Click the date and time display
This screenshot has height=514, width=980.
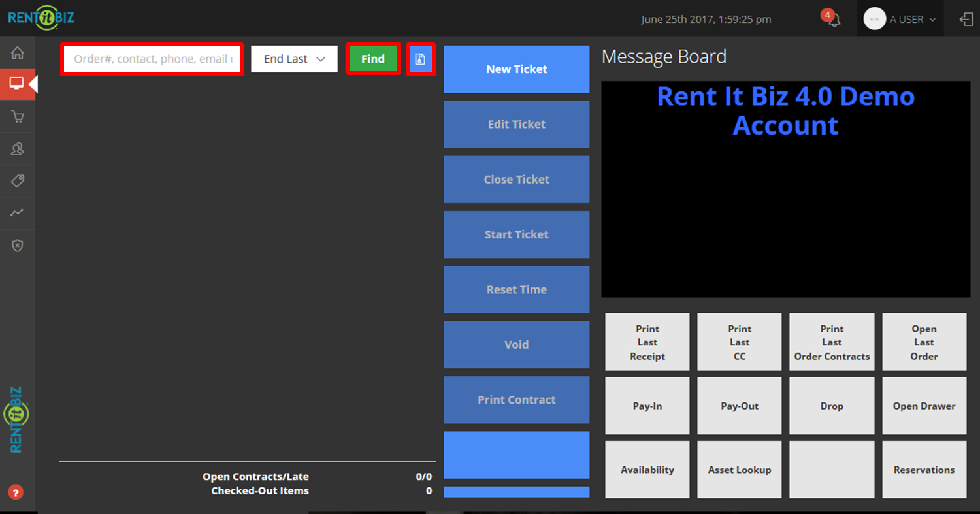pyautogui.click(x=706, y=20)
